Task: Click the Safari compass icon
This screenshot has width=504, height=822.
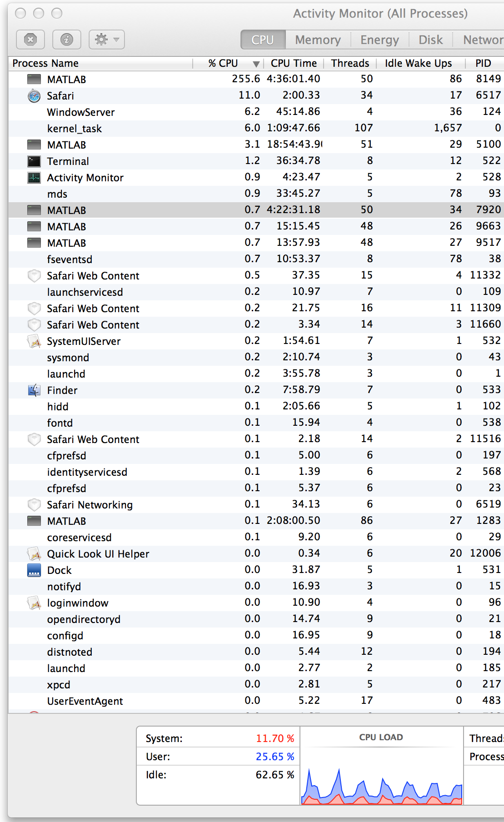Action: 34,96
